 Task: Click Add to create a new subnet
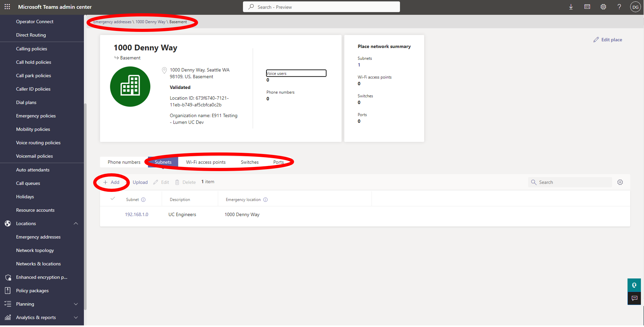111,182
